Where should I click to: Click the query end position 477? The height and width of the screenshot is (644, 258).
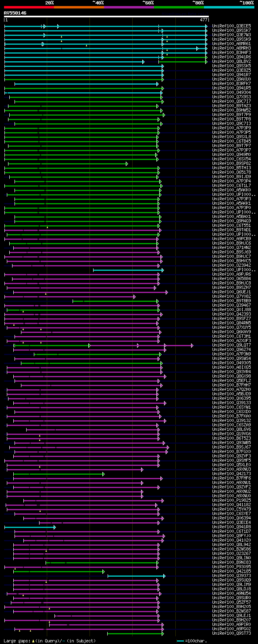(x=204, y=20)
